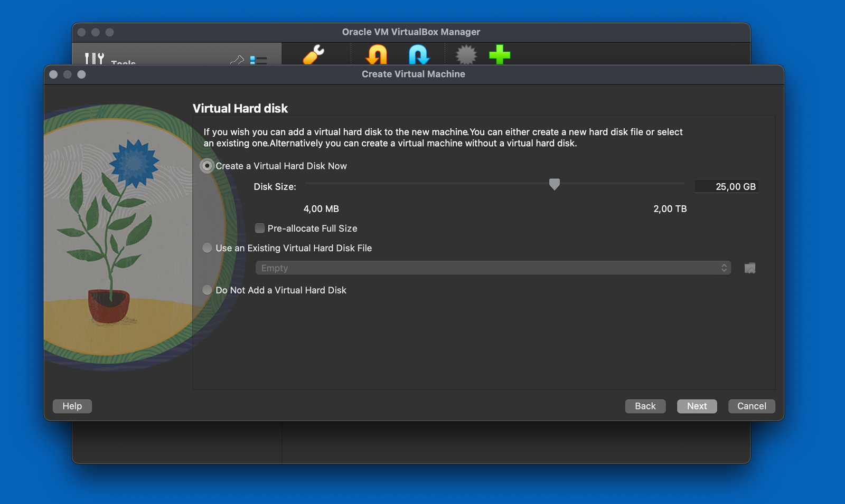Click the Next button
Viewport: 845px width, 504px height.
697,406
